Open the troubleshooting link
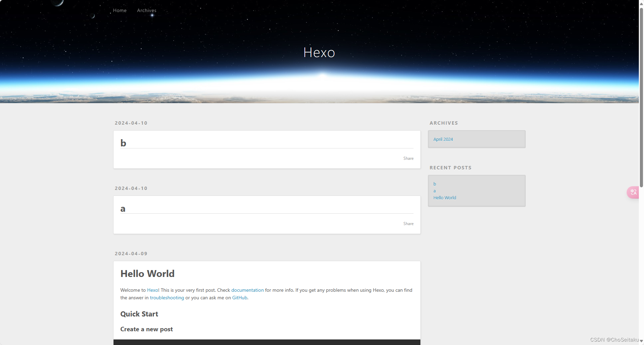The image size is (644, 345). (x=167, y=298)
